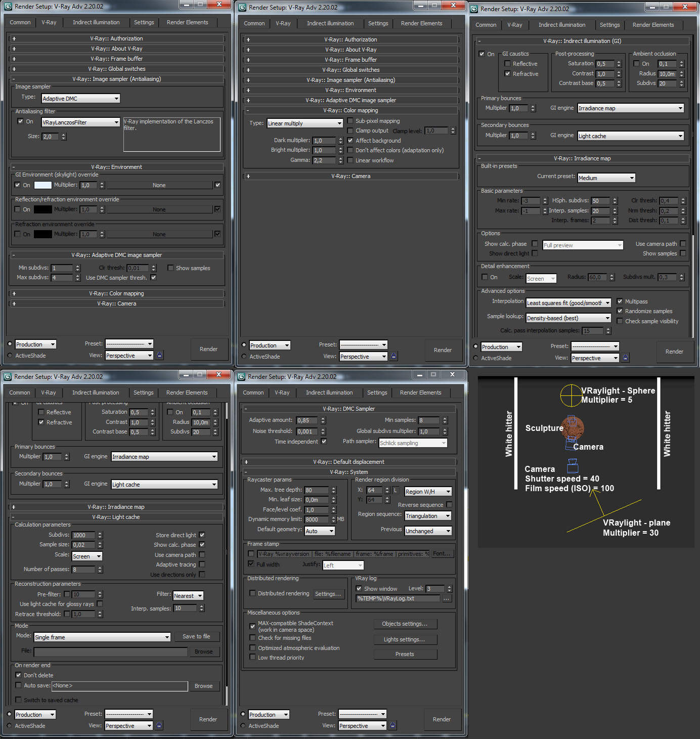Image resolution: width=700 pixels, height=739 pixels.
Task: Open Light cache Mode dropdown (Single frame)
Action: point(102,637)
